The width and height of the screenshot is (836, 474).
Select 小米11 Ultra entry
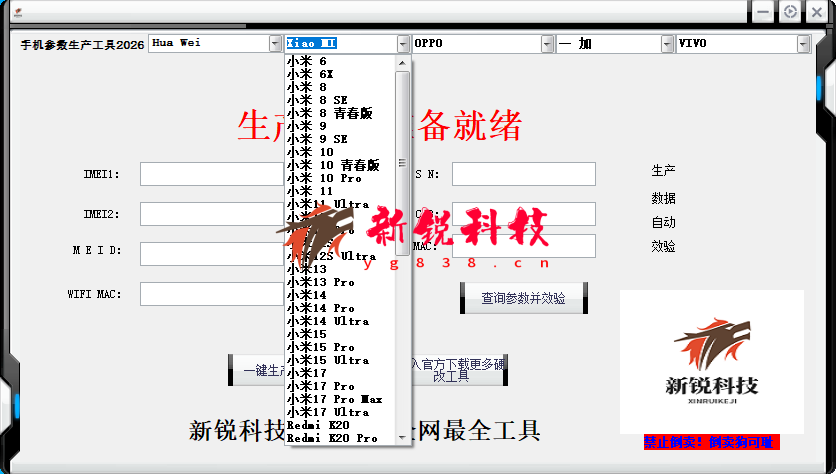coord(340,204)
